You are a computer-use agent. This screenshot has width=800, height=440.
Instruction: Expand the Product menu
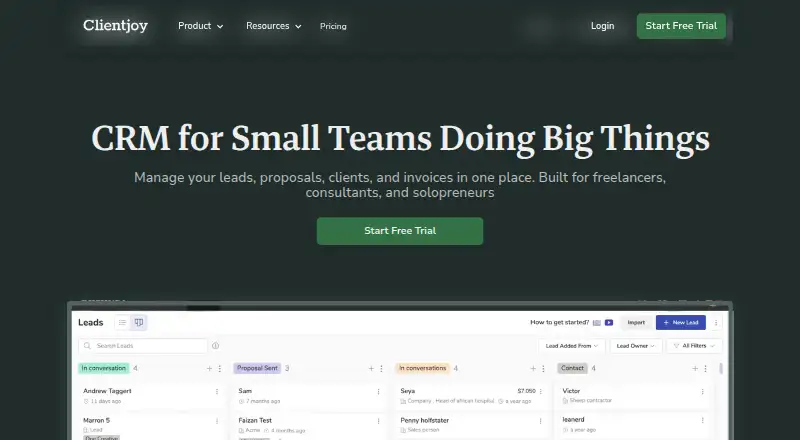pyautogui.click(x=201, y=26)
